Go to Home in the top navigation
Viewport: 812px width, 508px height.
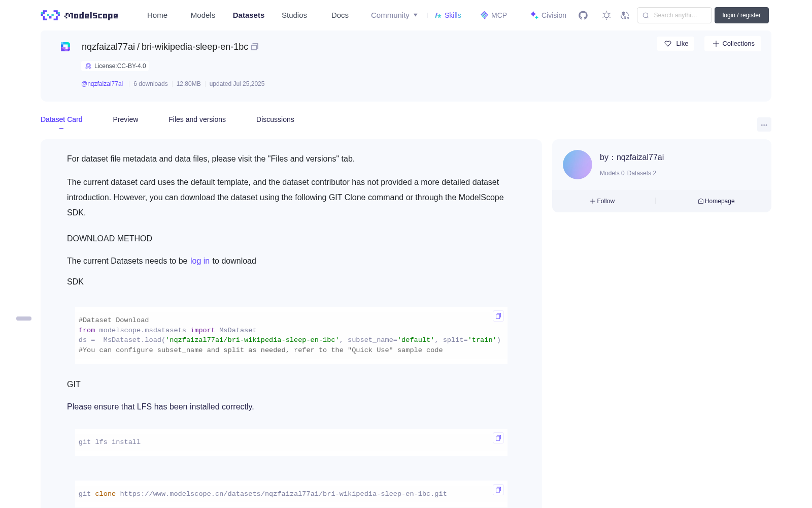157,15
